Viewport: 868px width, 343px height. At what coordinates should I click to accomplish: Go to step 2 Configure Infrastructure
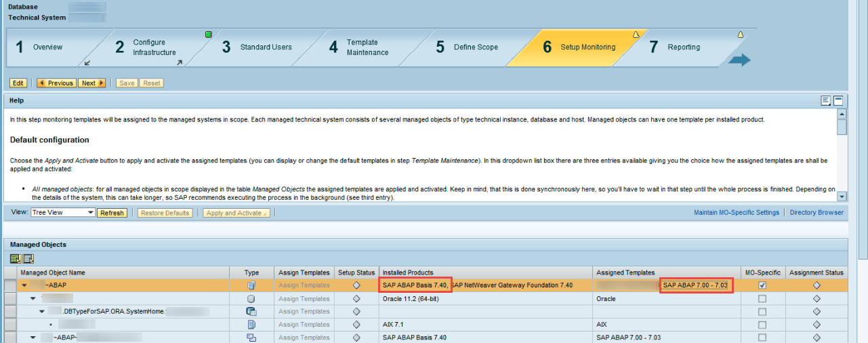(154, 47)
